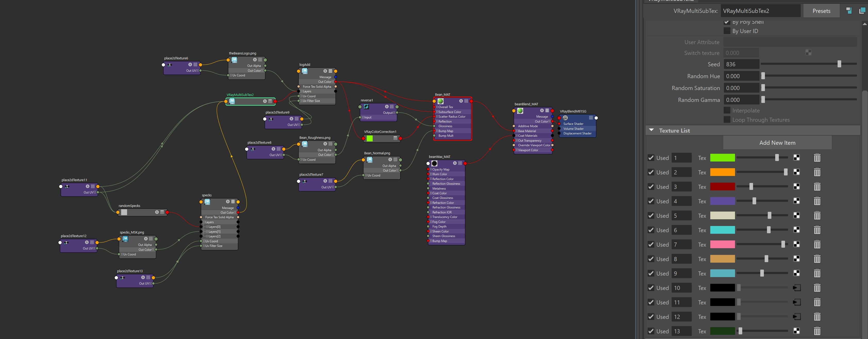Click the leaf icon on the reverse1 node

(x=367, y=107)
